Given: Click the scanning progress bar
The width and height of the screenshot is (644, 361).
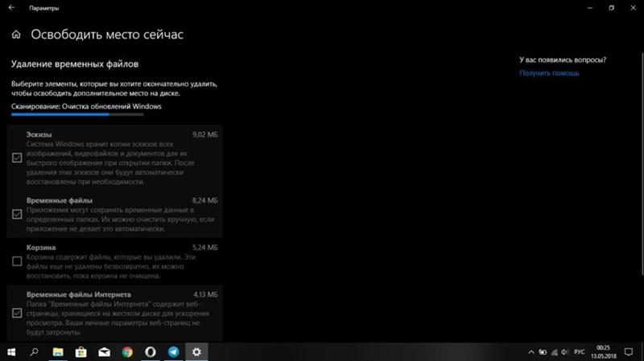Looking at the screenshot, I should pyautogui.click(x=77, y=114).
